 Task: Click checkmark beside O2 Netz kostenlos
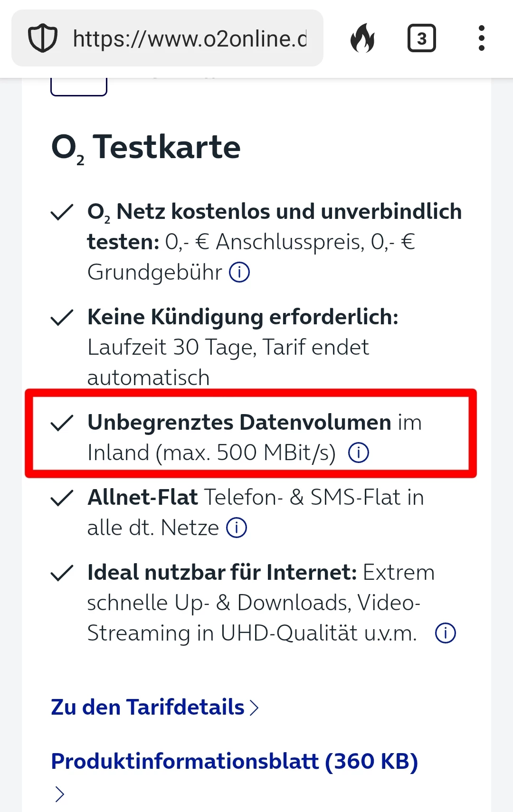tap(62, 212)
